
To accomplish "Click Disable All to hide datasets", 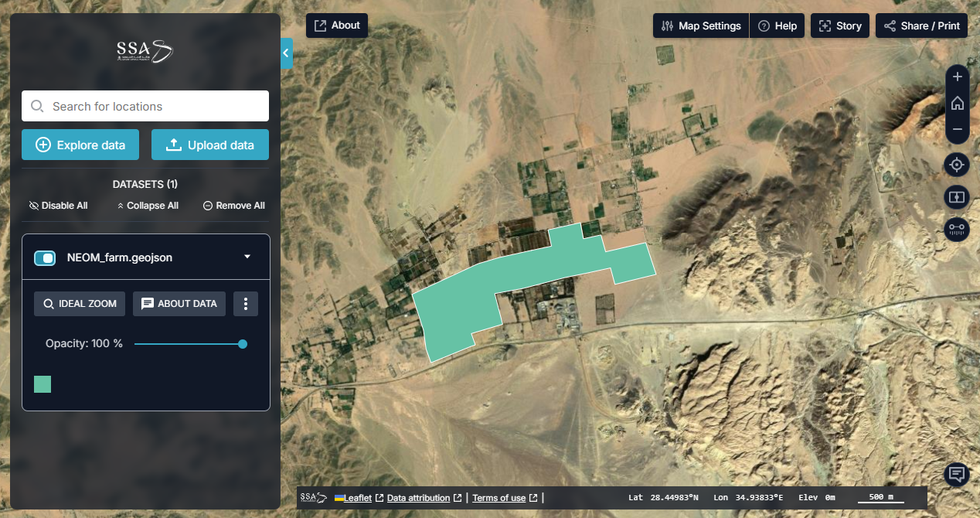I will [x=58, y=205].
